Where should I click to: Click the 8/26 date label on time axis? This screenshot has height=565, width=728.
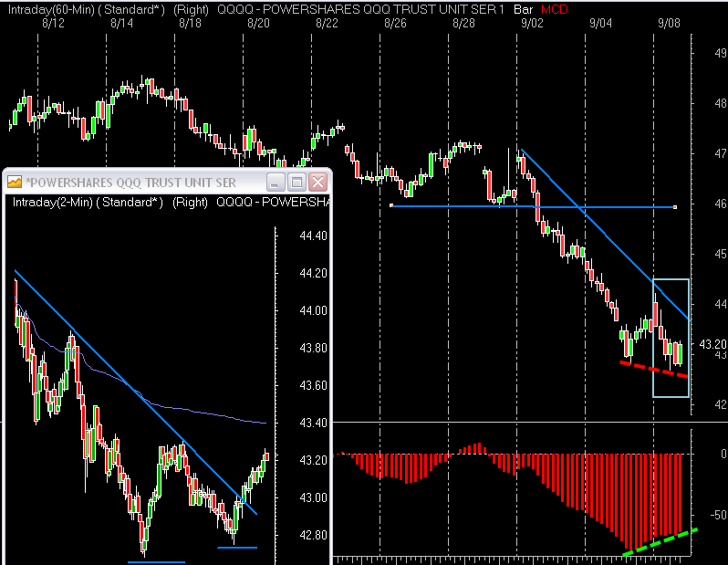395,23
